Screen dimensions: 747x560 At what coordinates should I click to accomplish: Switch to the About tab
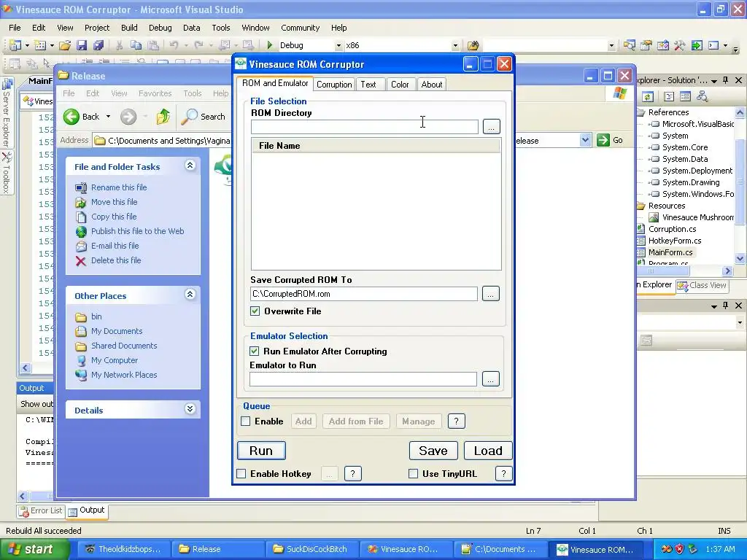(x=432, y=85)
